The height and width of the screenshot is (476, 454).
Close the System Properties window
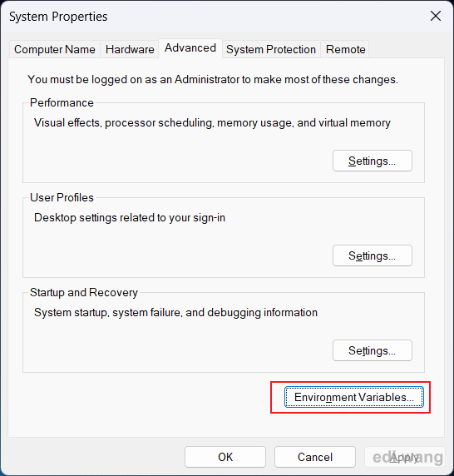(436, 16)
